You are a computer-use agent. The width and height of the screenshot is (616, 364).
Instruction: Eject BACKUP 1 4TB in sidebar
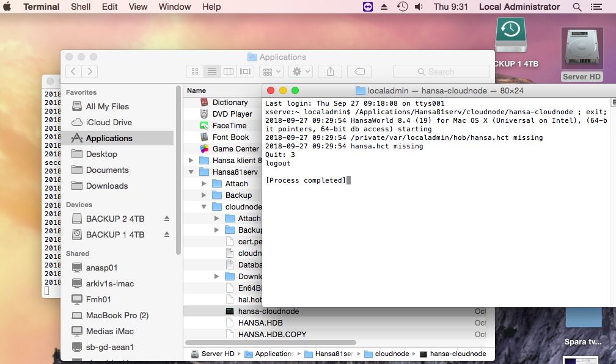tap(167, 235)
